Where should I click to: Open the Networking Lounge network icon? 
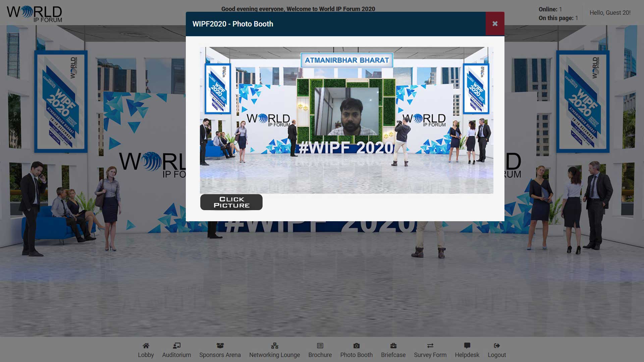[x=274, y=346]
